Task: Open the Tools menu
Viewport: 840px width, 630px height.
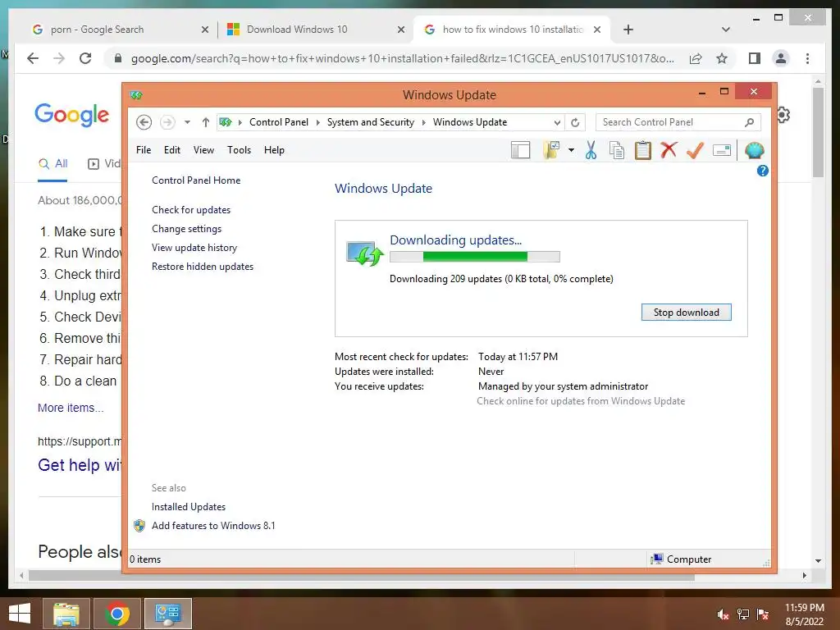Action: pyautogui.click(x=239, y=150)
